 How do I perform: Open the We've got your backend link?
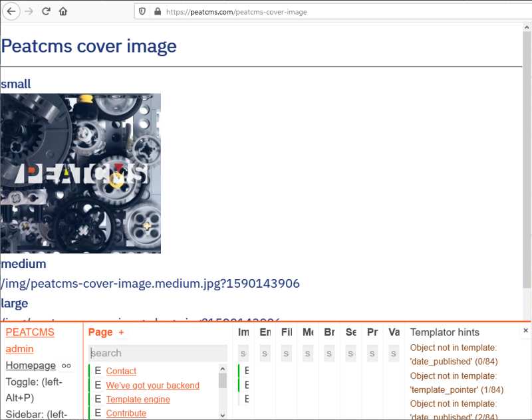point(153,385)
